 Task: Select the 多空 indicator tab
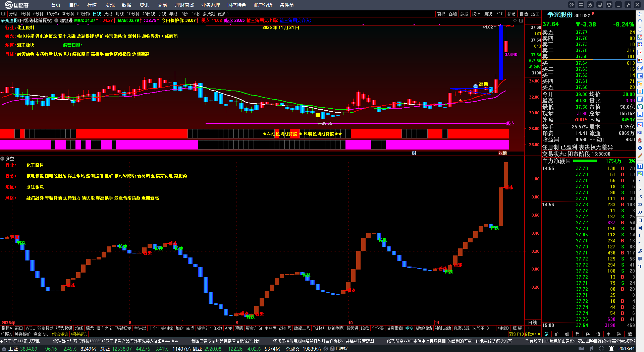coord(410,328)
